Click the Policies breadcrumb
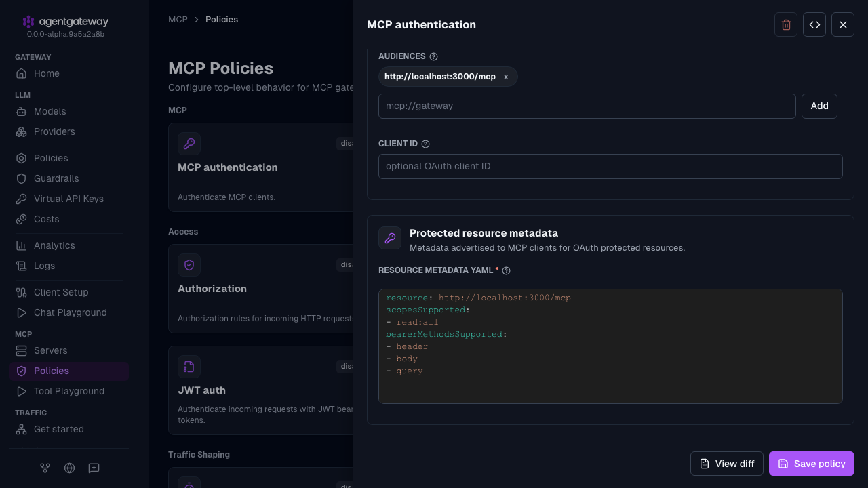The width and height of the screenshot is (868, 488). (x=222, y=19)
